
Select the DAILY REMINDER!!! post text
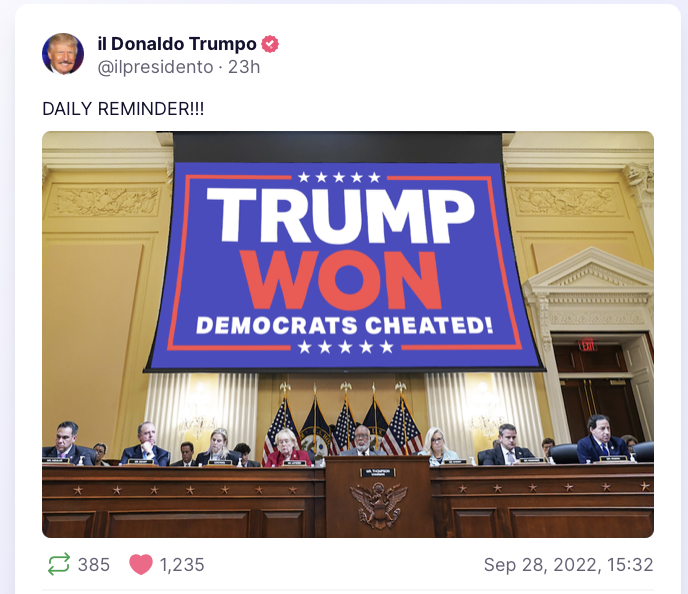(123, 109)
